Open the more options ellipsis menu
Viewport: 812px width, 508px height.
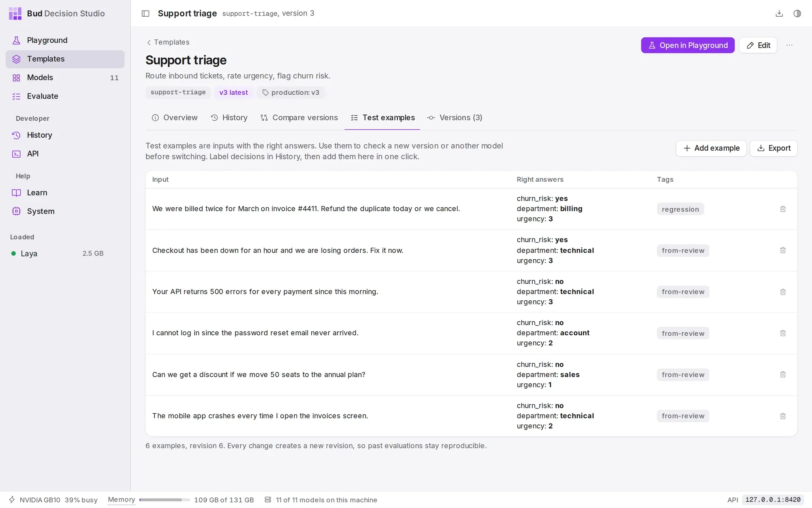click(789, 45)
